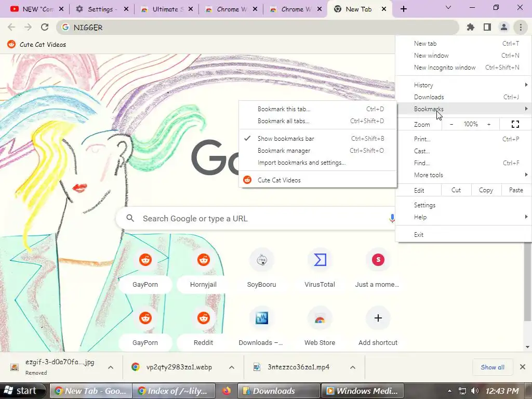Select Import bookmarks and settings...
The width and height of the screenshot is (532, 399).
[x=318, y=163]
